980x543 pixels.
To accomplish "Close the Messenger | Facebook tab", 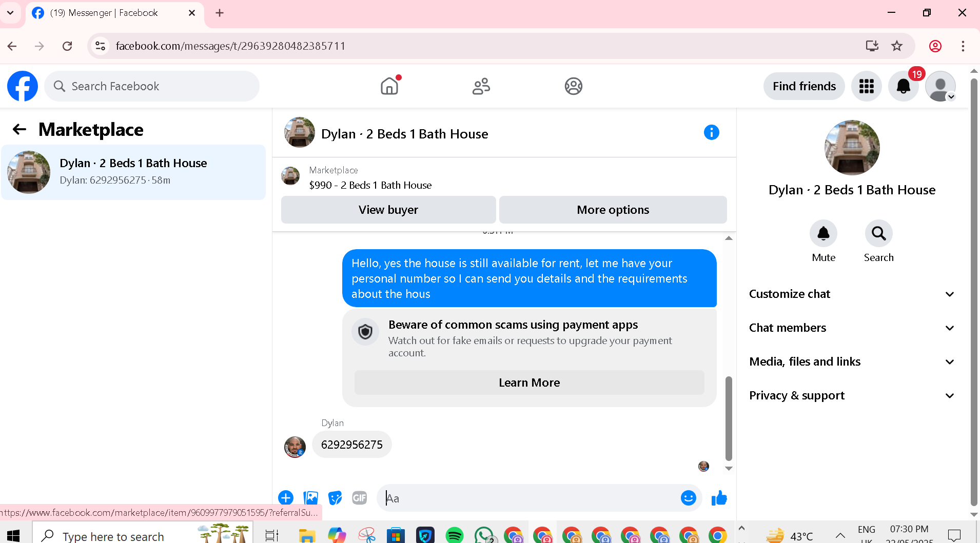I will (x=192, y=13).
